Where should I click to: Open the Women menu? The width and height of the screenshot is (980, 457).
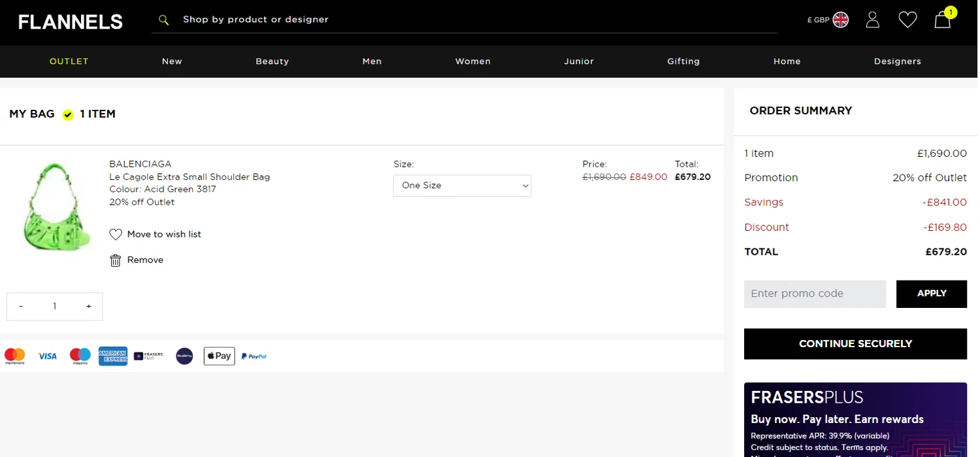coord(472,61)
